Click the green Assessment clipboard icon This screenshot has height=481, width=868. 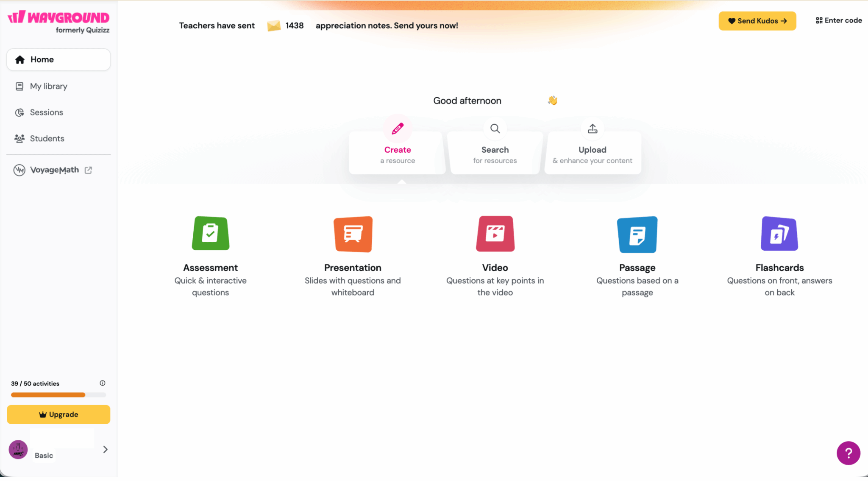pos(211,234)
